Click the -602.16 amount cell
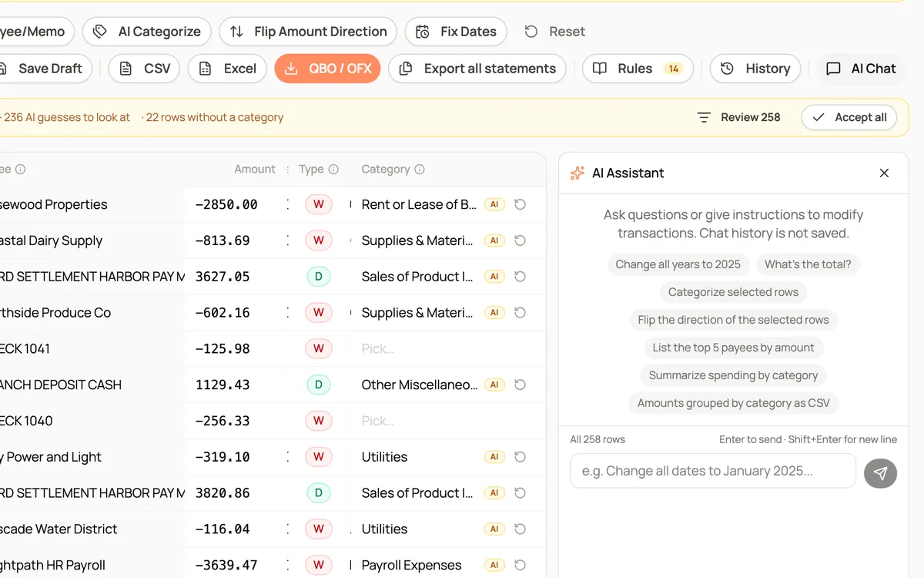 223,313
